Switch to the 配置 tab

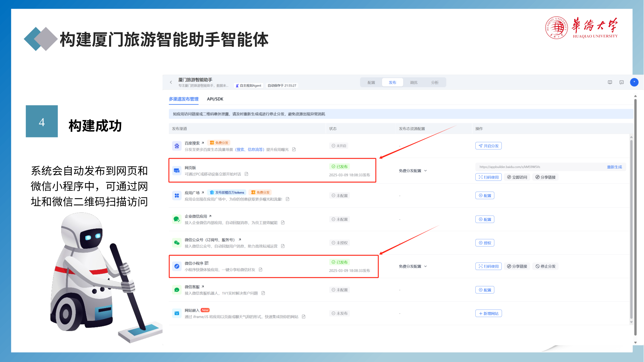click(x=371, y=83)
